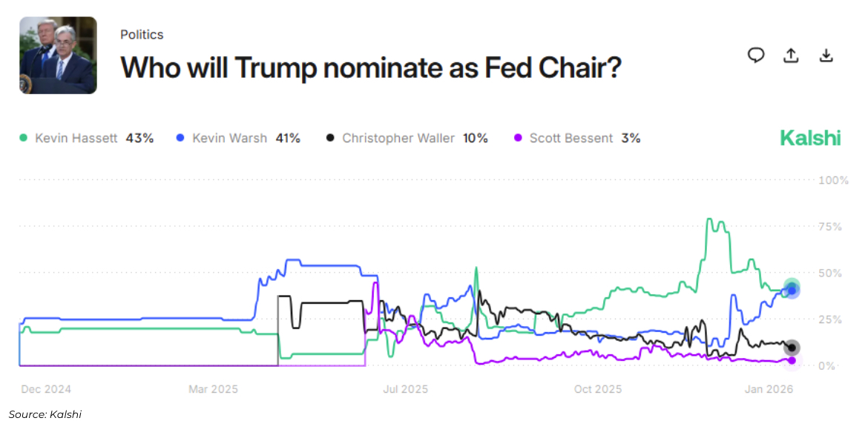Click the purple Bessent legend dot
Viewport: 868px width, 438px height.
pos(518,138)
